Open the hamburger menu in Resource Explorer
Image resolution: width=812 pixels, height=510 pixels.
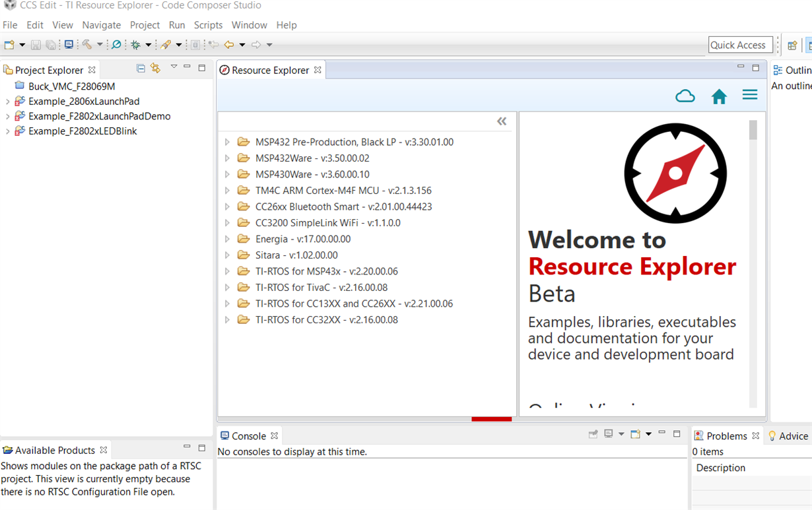[x=750, y=95]
